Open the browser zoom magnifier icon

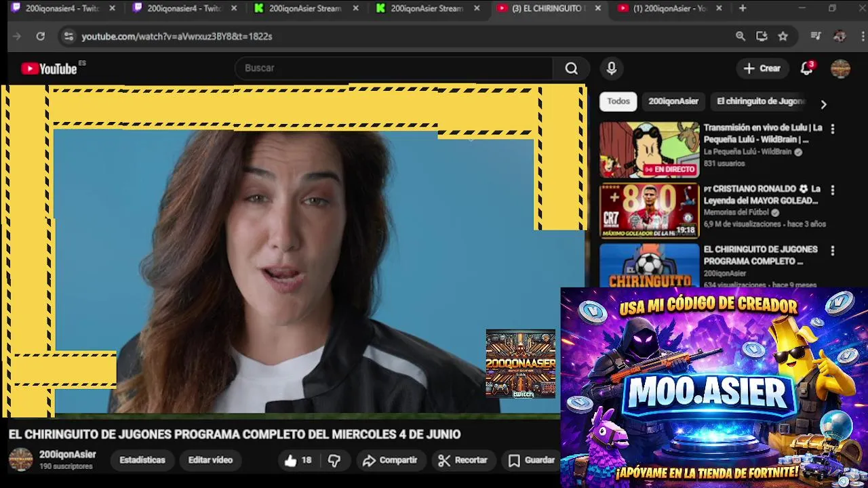click(x=741, y=37)
